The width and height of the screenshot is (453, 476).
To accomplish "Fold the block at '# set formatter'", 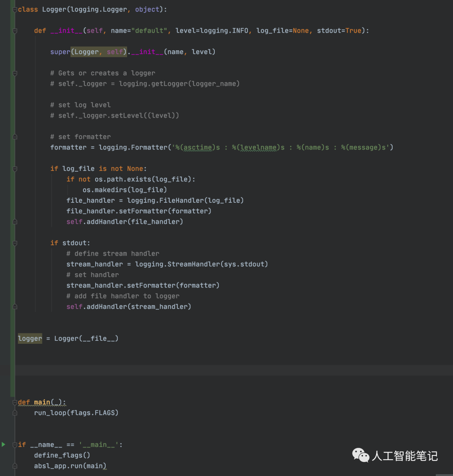I will click(x=15, y=137).
